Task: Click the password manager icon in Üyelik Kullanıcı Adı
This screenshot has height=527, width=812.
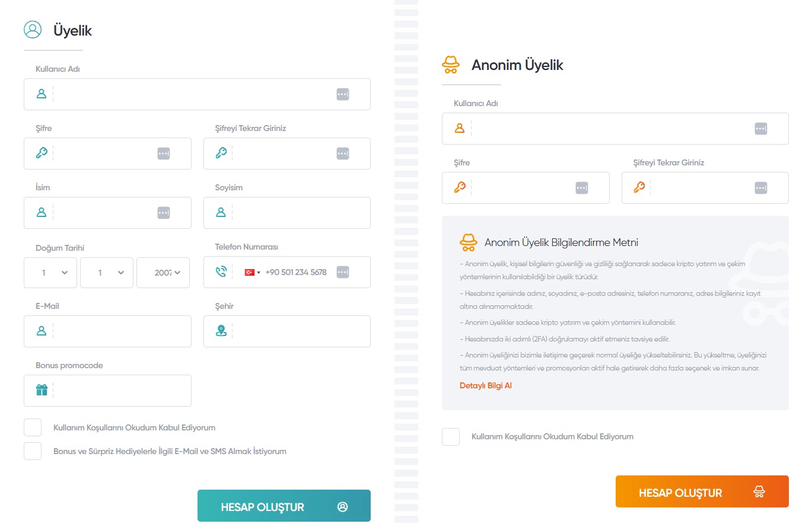Action: [x=343, y=94]
